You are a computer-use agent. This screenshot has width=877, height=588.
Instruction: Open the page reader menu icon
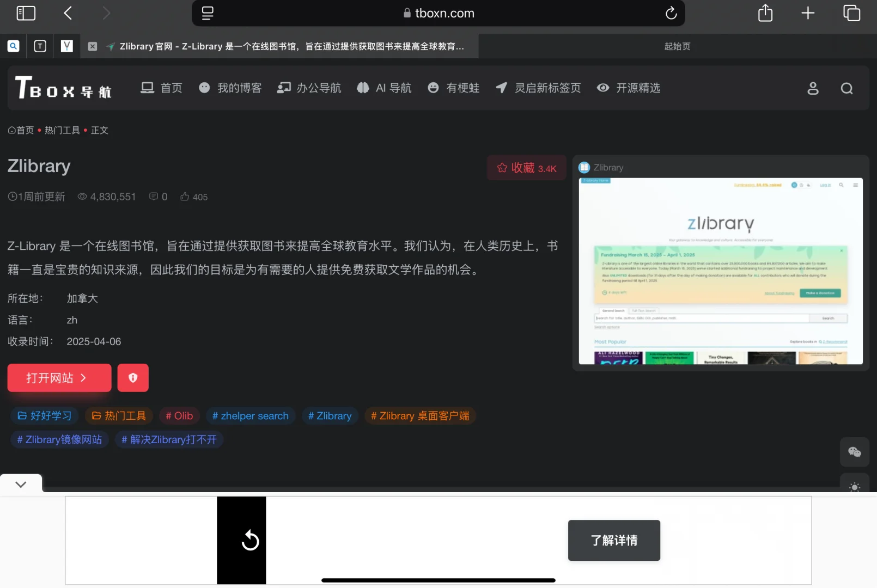208,13
